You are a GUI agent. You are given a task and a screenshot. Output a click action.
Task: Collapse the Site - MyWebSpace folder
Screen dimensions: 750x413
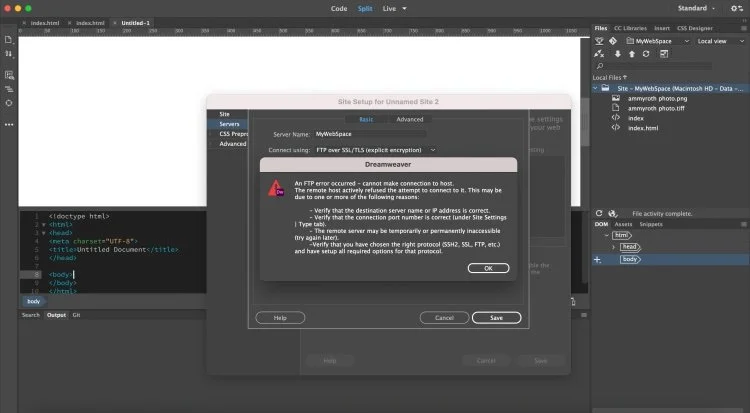point(596,89)
